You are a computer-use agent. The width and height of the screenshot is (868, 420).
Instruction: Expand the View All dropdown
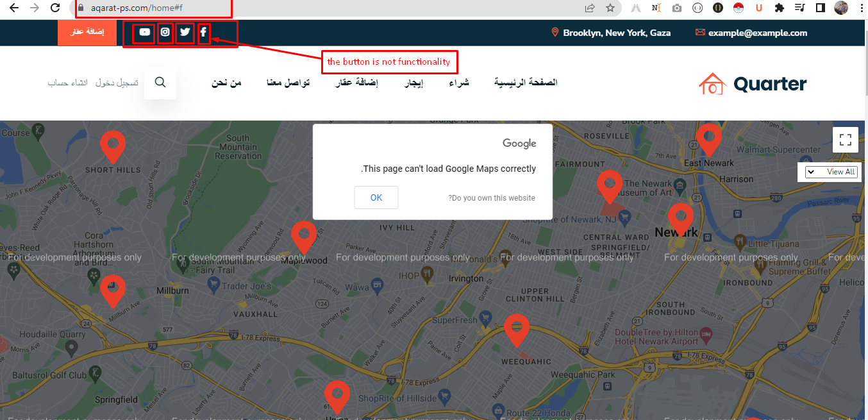point(831,172)
